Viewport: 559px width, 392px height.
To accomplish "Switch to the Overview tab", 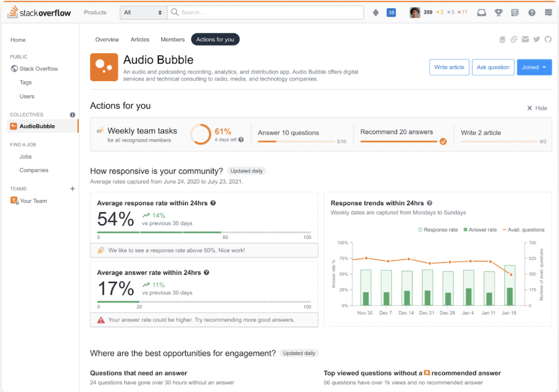I will (107, 39).
